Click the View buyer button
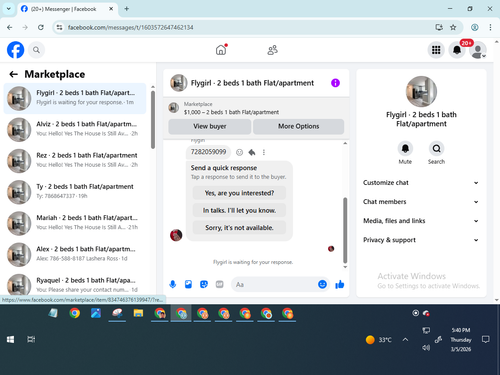 click(210, 126)
